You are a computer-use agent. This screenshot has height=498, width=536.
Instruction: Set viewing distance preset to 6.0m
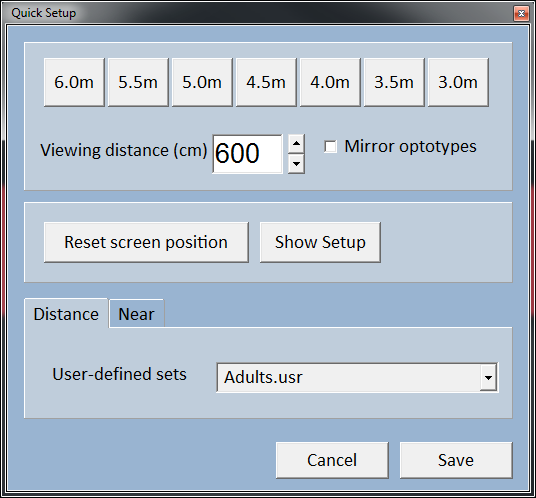click(74, 82)
